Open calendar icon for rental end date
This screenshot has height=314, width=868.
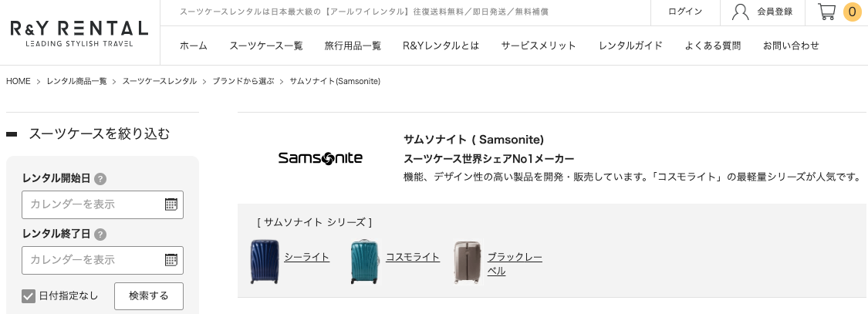pyautogui.click(x=171, y=260)
